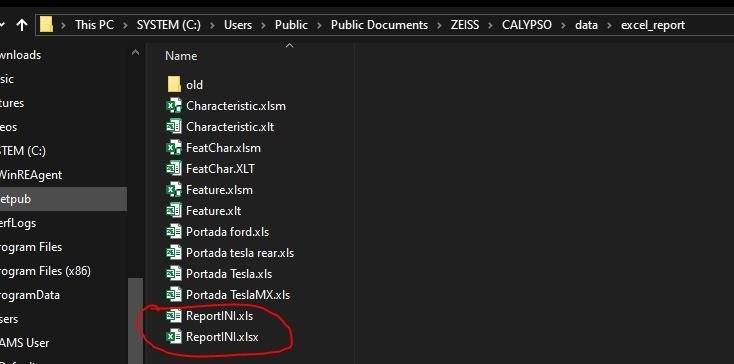
Task: Click the ReportINI.xlsx file icon
Action: coord(174,336)
